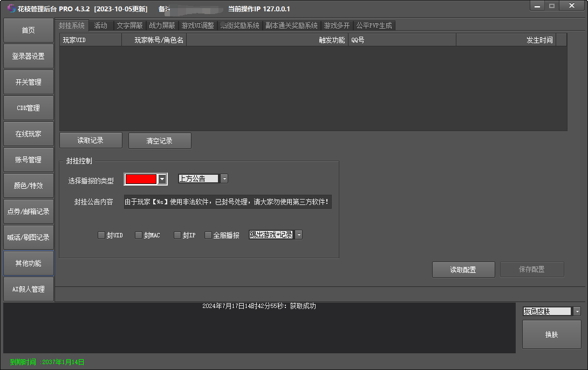The image size is (588, 370).
Task: Switch to the 游戏多开 tab
Action: [x=337, y=25]
